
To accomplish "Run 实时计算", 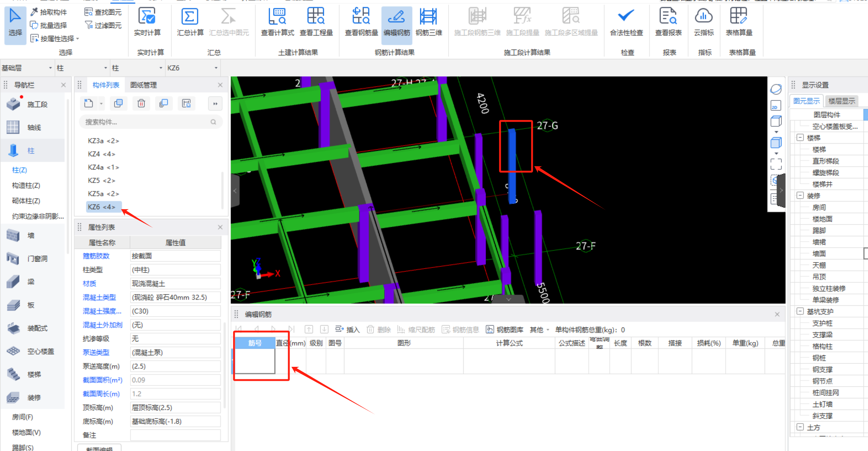I will coord(147,23).
